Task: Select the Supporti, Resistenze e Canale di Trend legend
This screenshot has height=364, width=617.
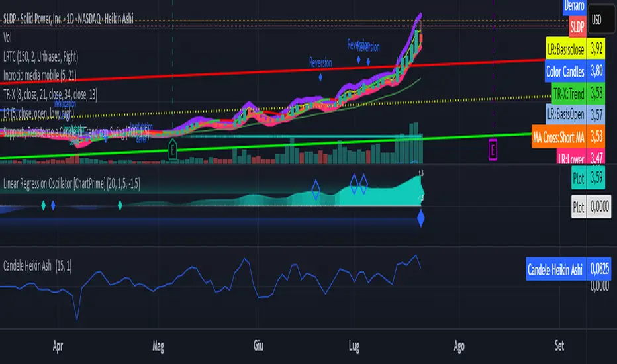Action: coord(76,132)
